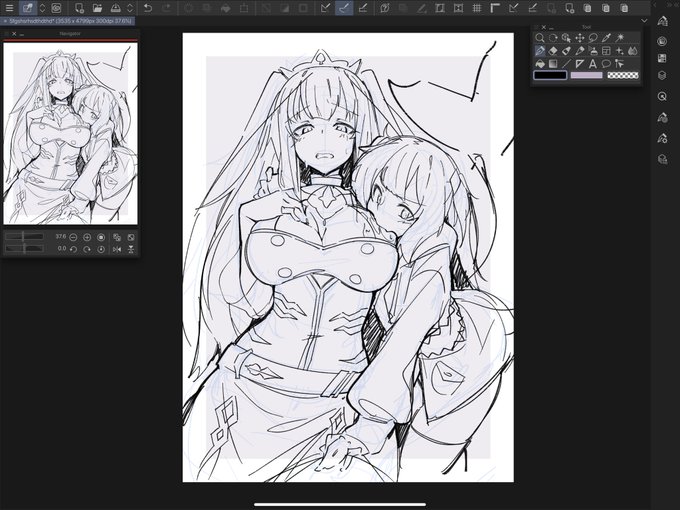Click the Redo arrow
This screenshot has height=510, width=680.
click(x=167, y=8)
